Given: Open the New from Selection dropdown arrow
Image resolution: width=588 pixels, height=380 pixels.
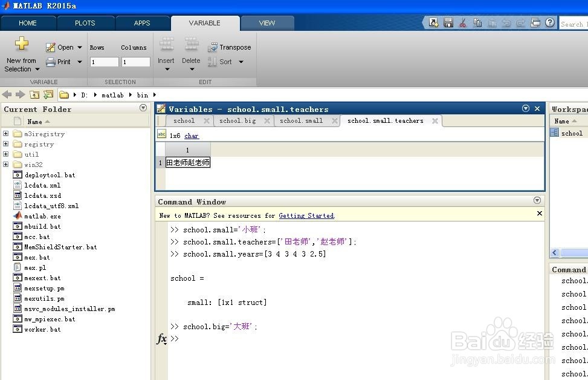Looking at the screenshot, I should click(x=37, y=69).
